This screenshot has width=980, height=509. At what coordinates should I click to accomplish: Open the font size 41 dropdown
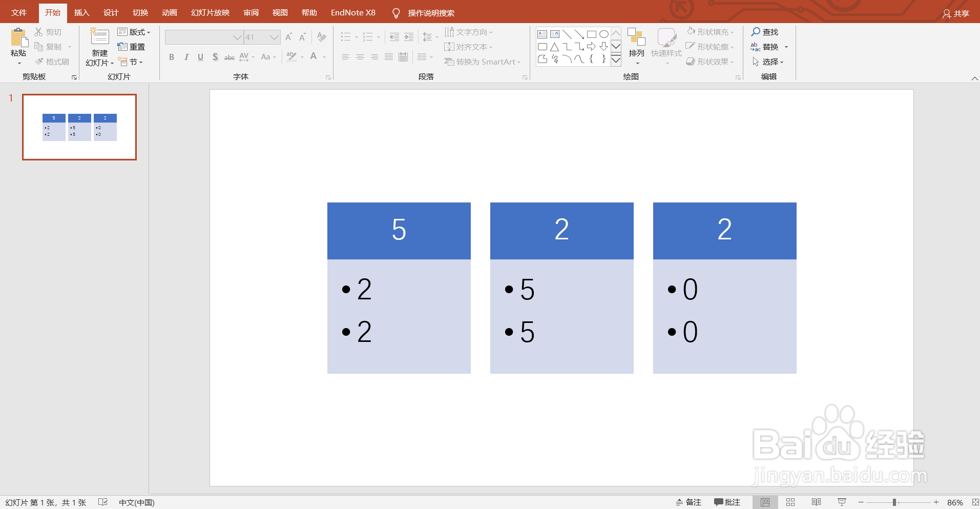(x=274, y=37)
